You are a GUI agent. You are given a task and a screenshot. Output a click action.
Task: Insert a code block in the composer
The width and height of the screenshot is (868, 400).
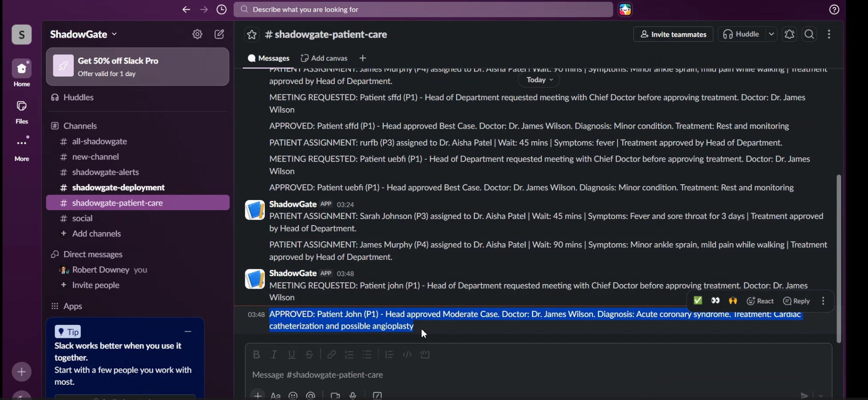(x=425, y=355)
